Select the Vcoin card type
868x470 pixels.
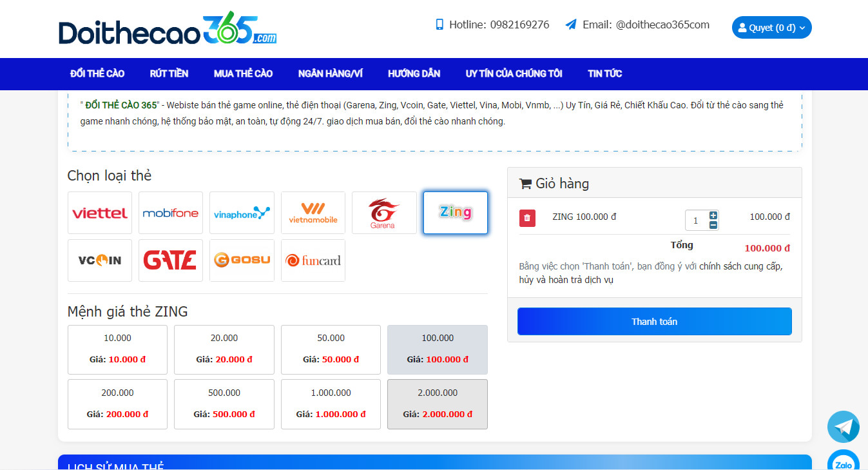click(100, 260)
